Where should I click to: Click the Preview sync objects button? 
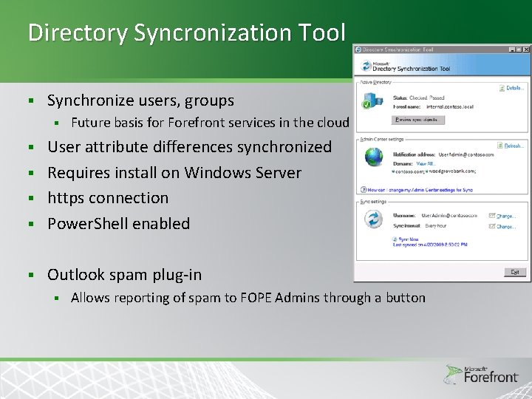(418, 120)
